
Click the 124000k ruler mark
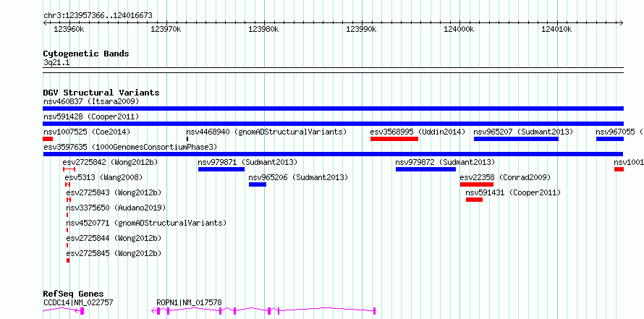pyautogui.click(x=459, y=30)
